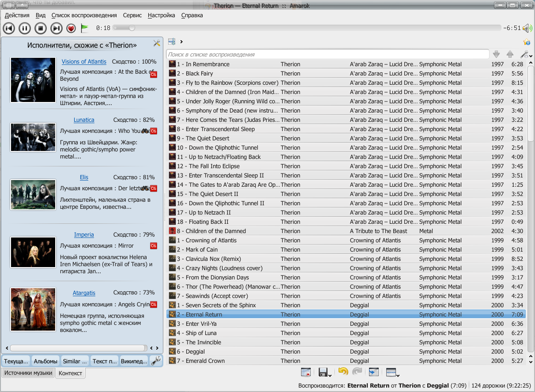Screen dimensions: 535x392
Task: Open the Imperia artist link
Action: pos(84,235)
